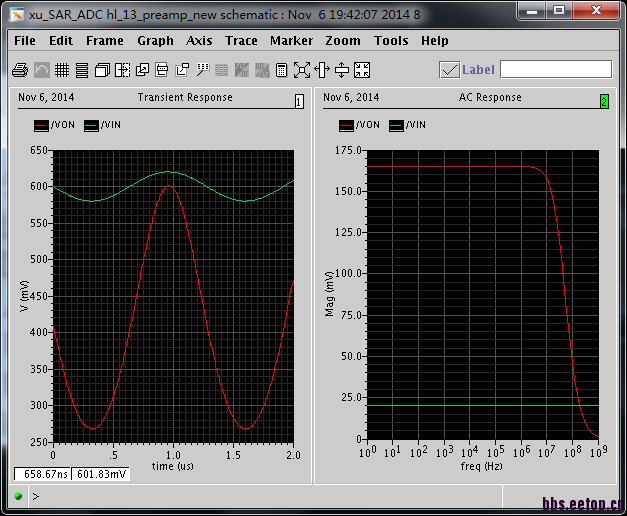Click the grayed Undo arrow icon
Image resolution: width=627 pixels, height=516 pixels.
(x=42, y=70)
